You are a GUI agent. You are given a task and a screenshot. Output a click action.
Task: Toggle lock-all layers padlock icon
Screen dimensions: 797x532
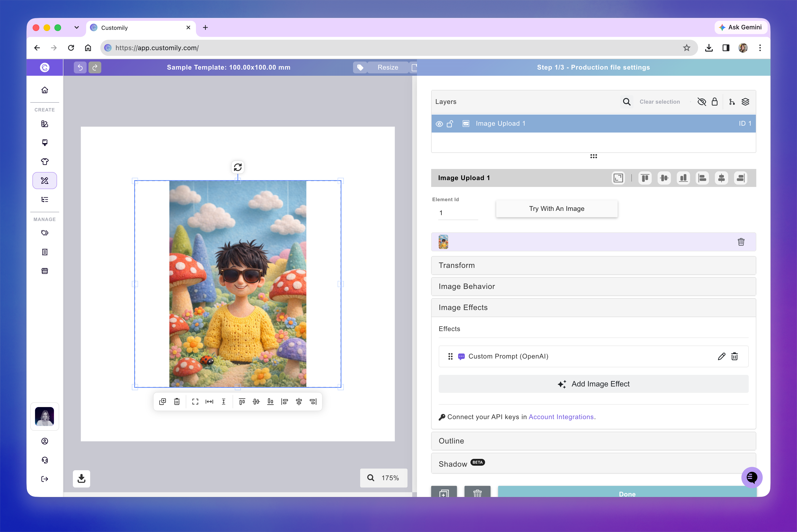(x=715, y=102)
